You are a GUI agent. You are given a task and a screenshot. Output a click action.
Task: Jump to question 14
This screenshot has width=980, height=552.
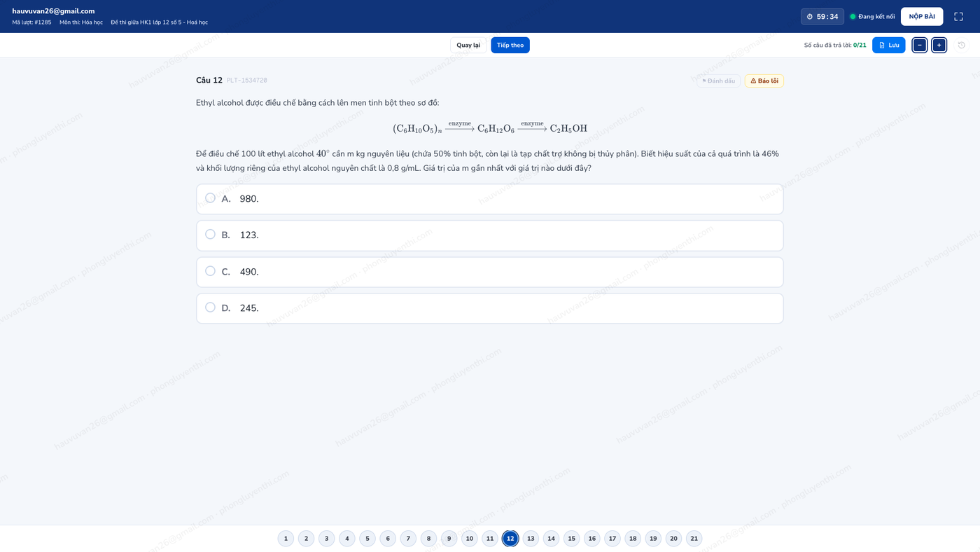pos(551,539)
